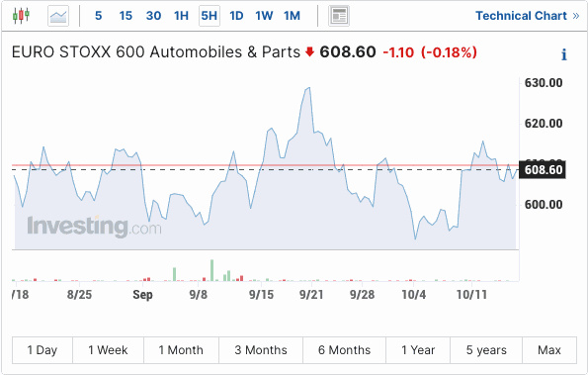This screenshot has width=588, height=375.
Task: Click the 620.00 axis label
Action: pyautogui.click(x=544, y=123)
